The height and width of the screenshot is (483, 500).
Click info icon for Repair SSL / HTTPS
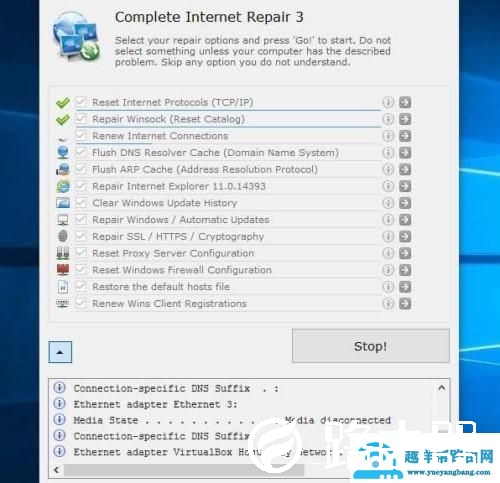pyautogui.click(x=388, y=236)
